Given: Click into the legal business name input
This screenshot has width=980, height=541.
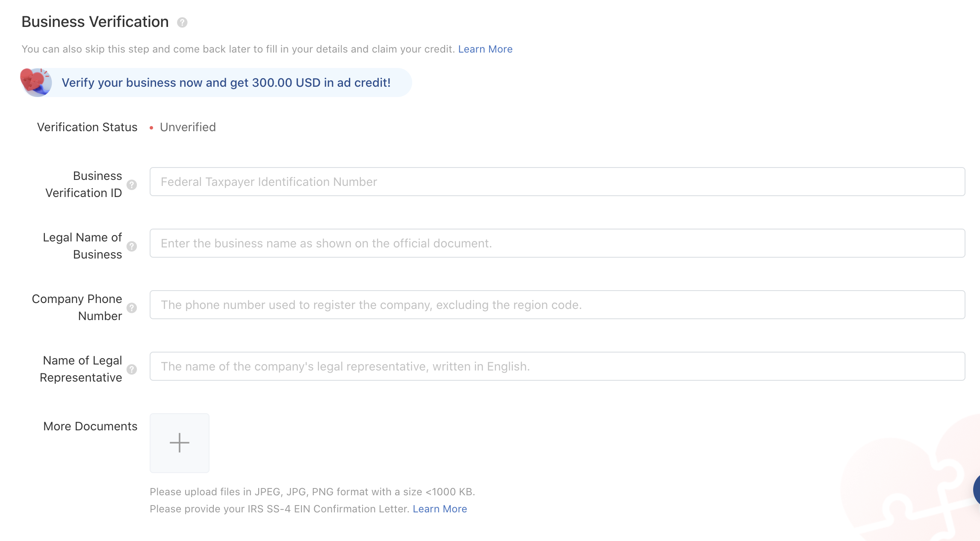Looking at the screenshot, I should [x=557, y=243].
